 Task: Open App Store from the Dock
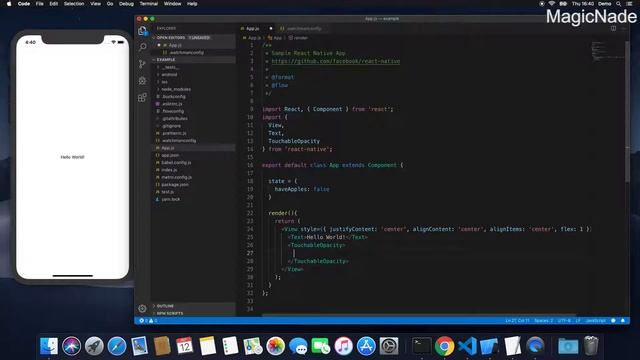click(366, 346)
